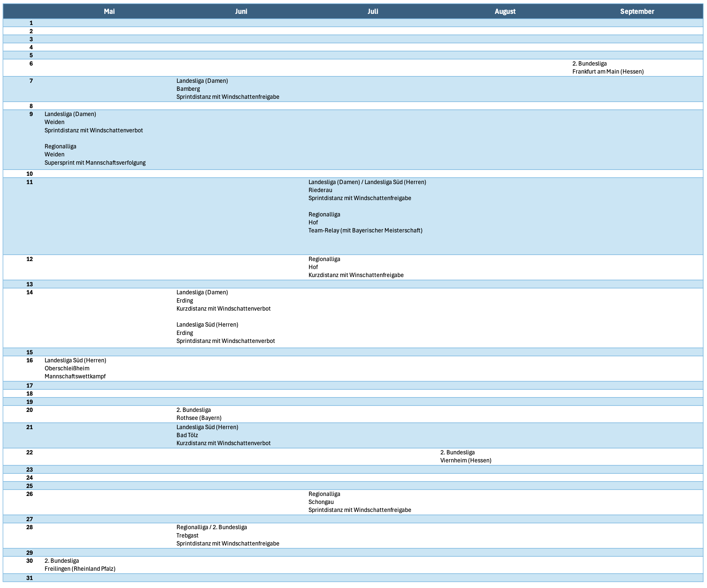This screenshot has width=707, height=588.
Task: Click the Mai column header
Action: pos(109,11)
